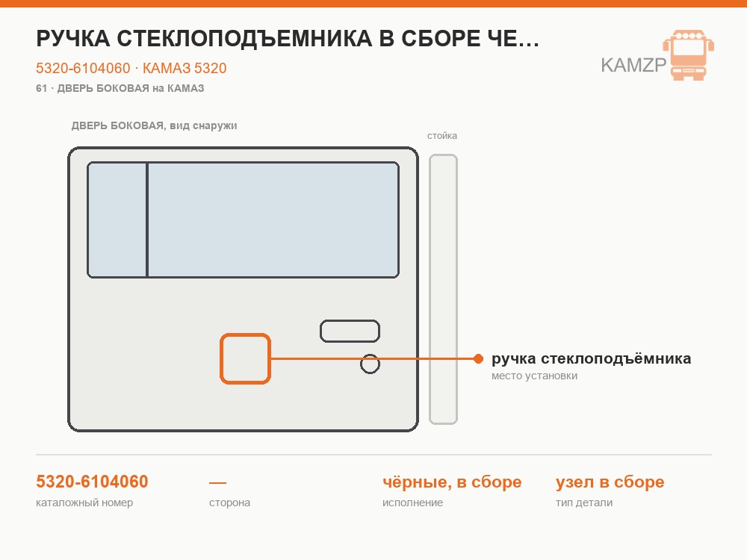747x560 pixels.
Task: Click the стойка pillar shape
Action: 443,289
